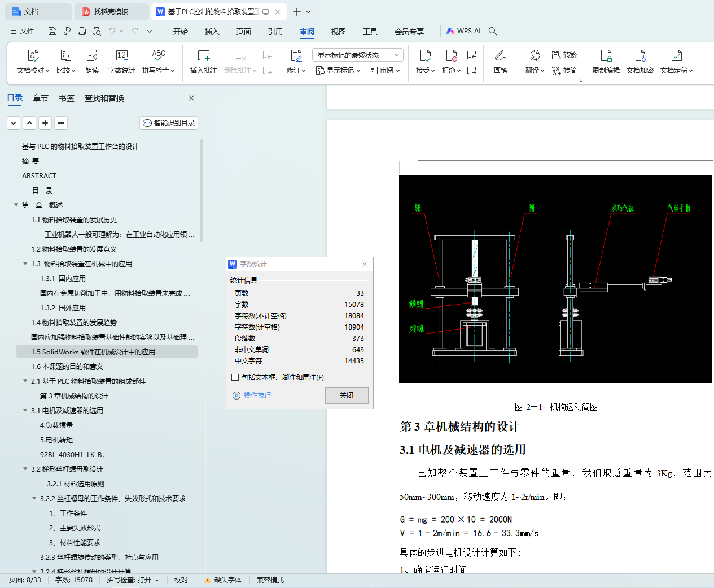Click the 机构运动简图 CAD drawing image
This screenshot has height=588, width=714.
(555, 279)
